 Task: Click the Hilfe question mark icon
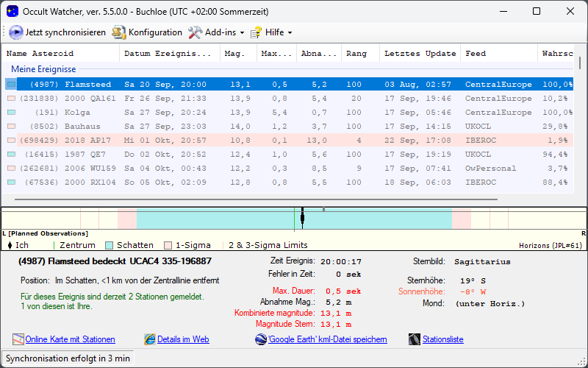coord(257,32)
